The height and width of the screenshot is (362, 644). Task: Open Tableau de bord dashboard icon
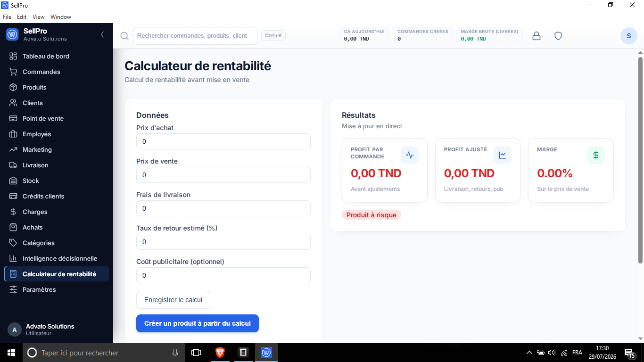13,56
